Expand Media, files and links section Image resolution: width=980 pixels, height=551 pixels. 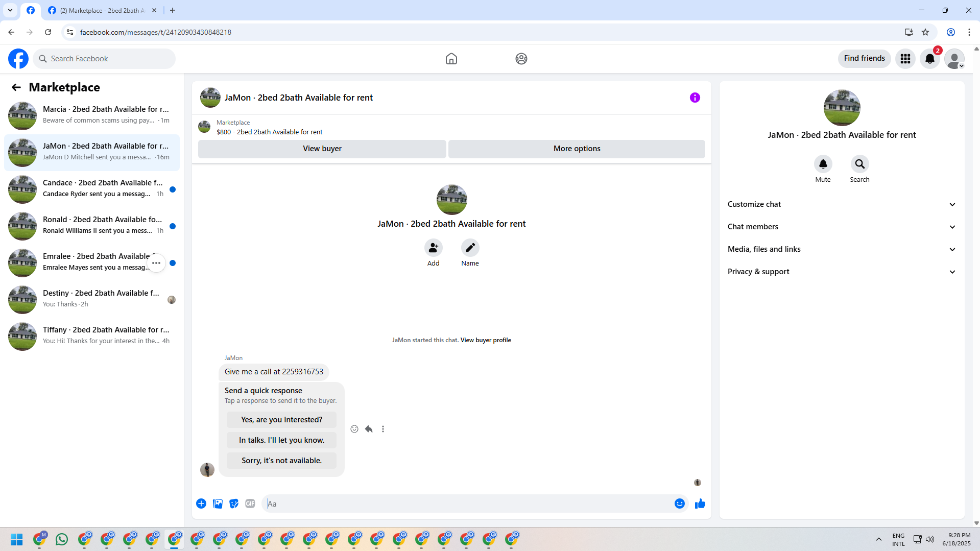coord(842,249)
